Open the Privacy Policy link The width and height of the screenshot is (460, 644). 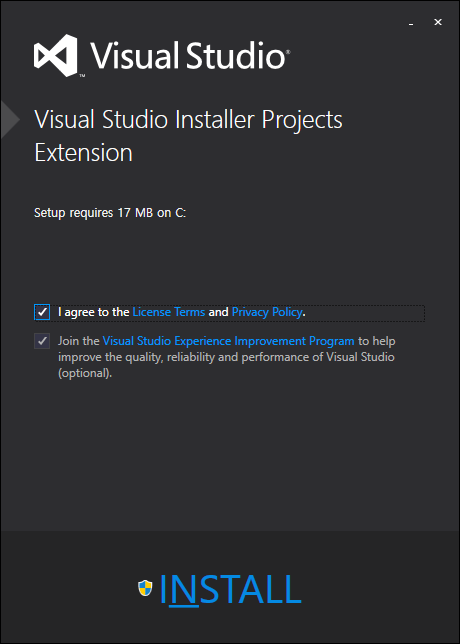pyautogui.click(x=267, y=312)
